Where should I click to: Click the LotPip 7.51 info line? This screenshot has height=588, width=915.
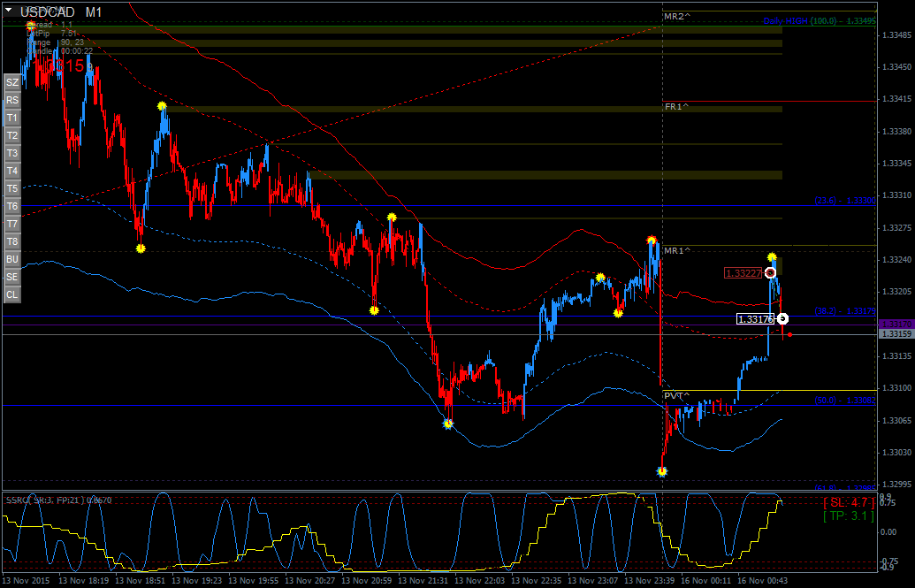(x=52, y=34)
